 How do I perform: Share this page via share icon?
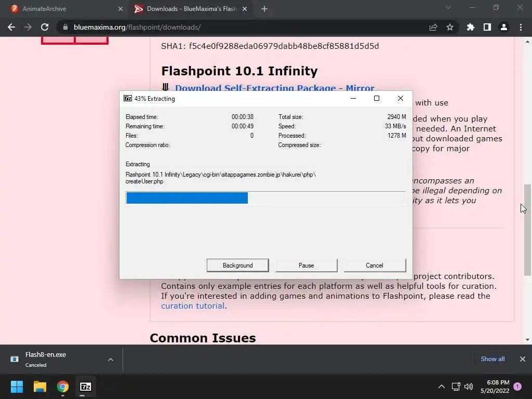click(x=433, y=27)
